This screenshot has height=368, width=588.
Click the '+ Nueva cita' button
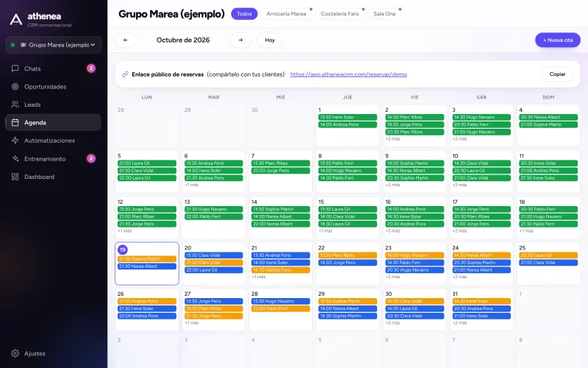coord(558,40)
